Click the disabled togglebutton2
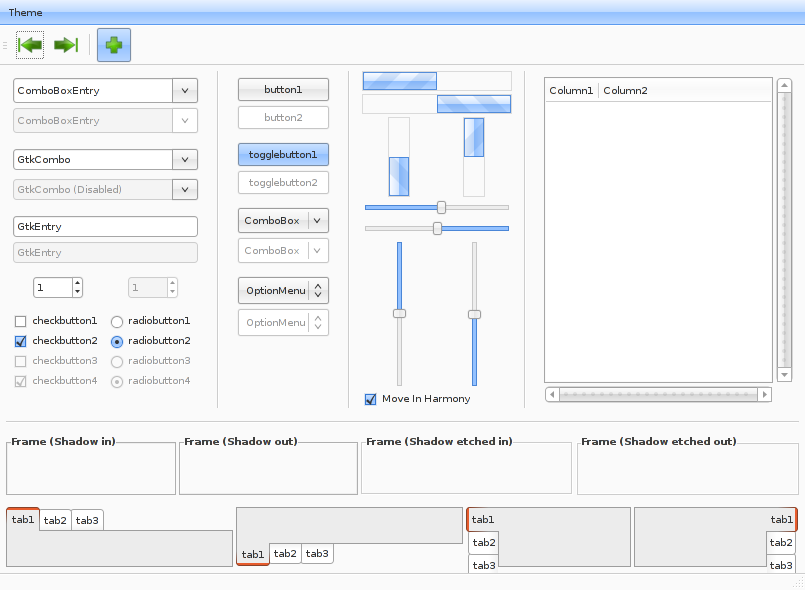The height and width of the screenshot is (590, 805). 283,183
